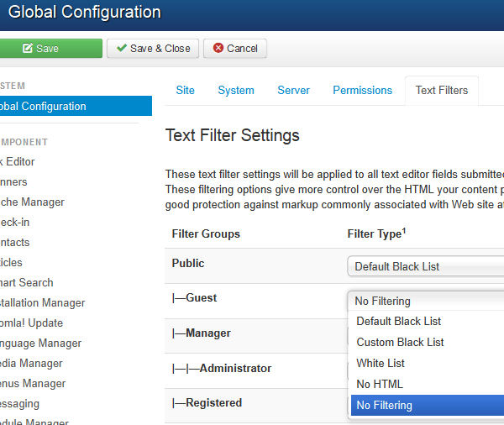
Task: Pick White List in the dropdown
Action: [381, 363]
